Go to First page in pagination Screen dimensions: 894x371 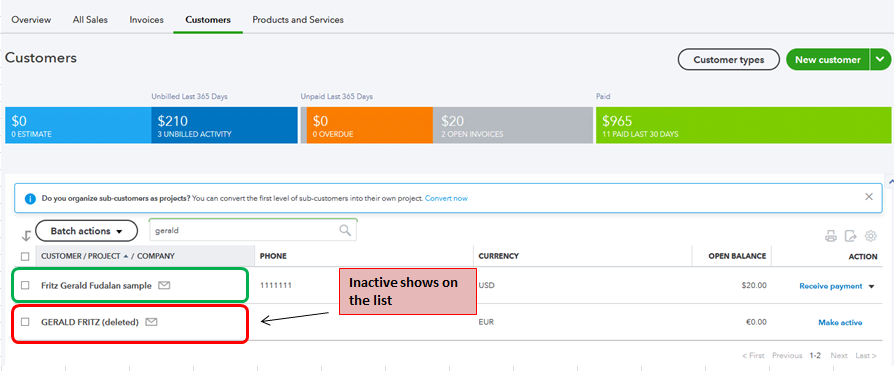coord(753,356)
